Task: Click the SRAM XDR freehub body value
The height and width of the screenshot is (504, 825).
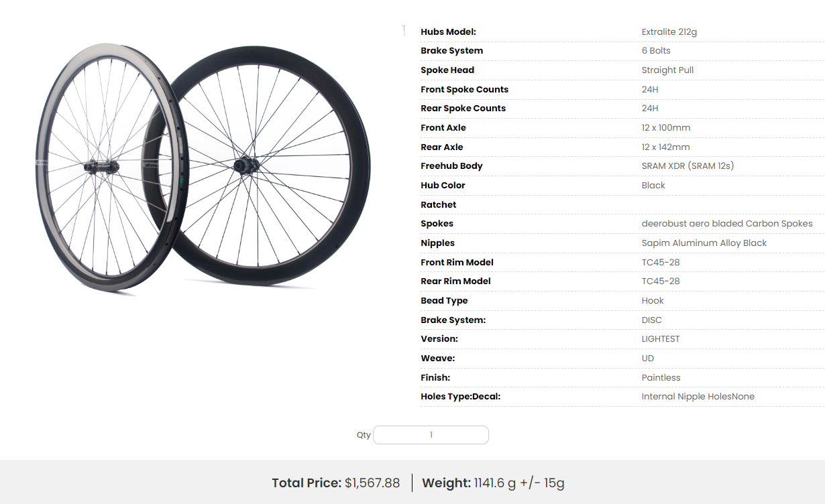Action: click(x=687, y=166)
